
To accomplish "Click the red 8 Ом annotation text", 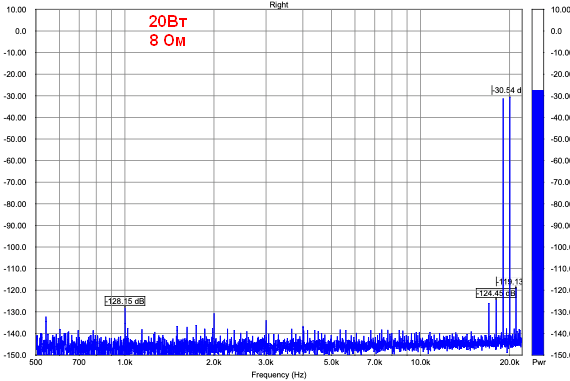I will pyautogui.click(x=168, y=40).
